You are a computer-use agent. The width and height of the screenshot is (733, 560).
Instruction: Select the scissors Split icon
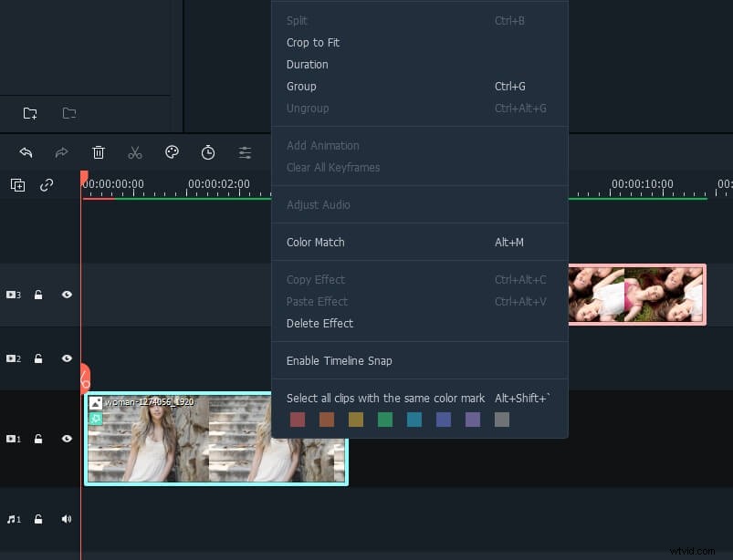[x=135, y=152]
